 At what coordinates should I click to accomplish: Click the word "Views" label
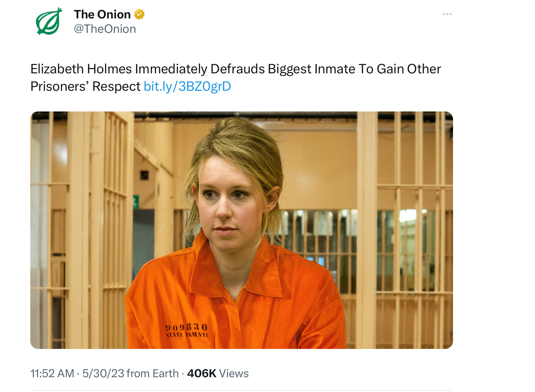[x=234, y=374]
